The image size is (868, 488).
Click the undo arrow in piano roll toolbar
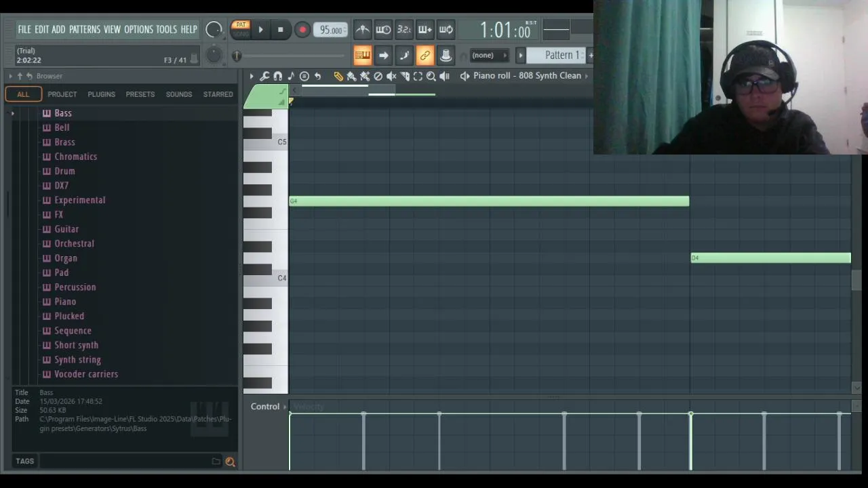pos(317,76)
